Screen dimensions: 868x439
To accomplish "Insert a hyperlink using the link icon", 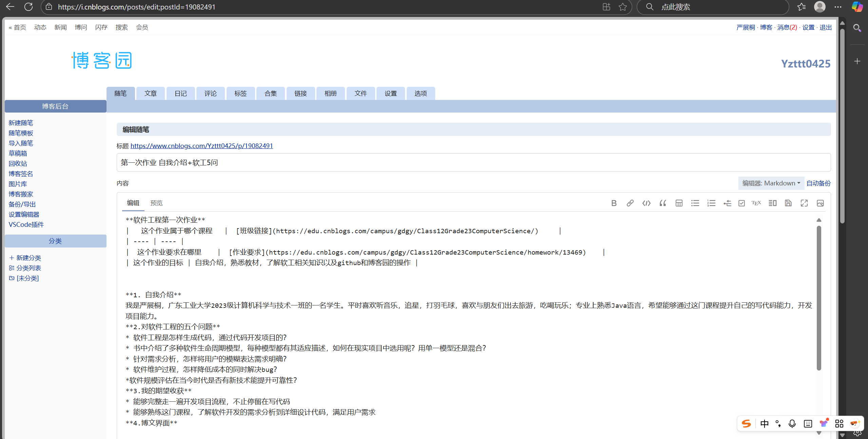I will click(630, 203).
